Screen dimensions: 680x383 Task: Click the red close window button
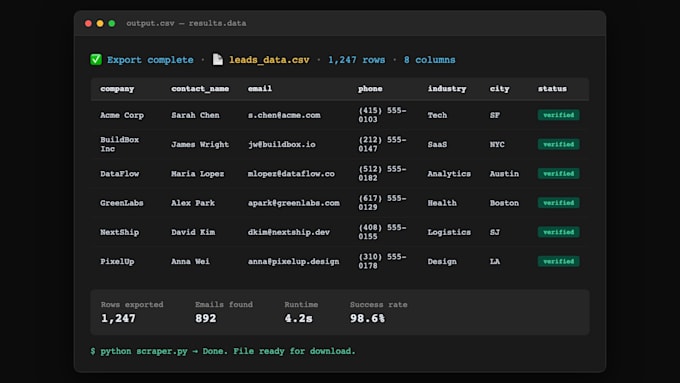(x=88, y=23)
